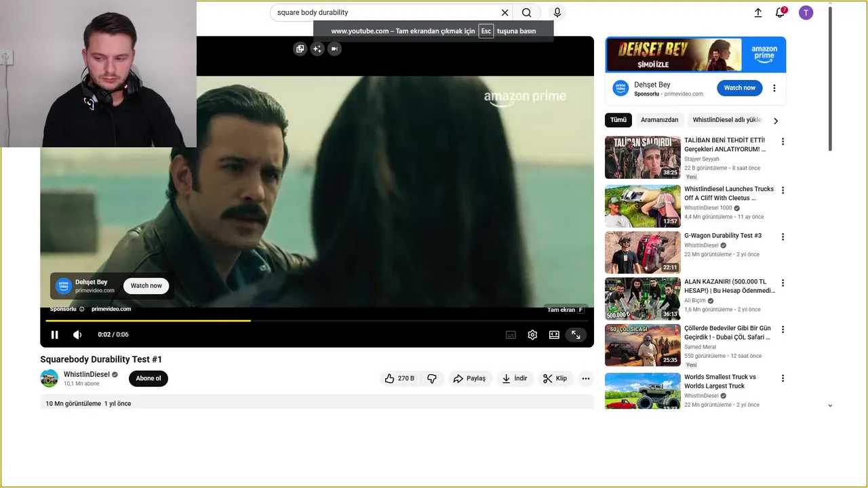The image size is (868, 488).
Task: Show more filter chips with right arrow
Action: (776, 121)
